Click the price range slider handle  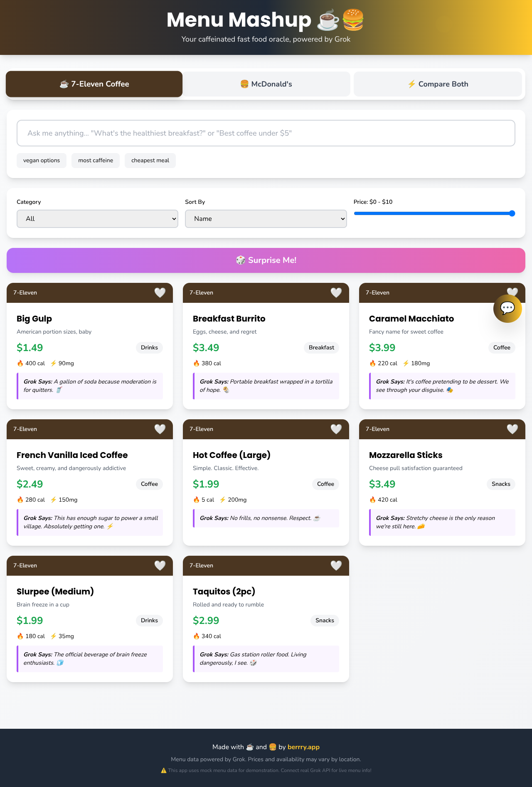point(512,213)
